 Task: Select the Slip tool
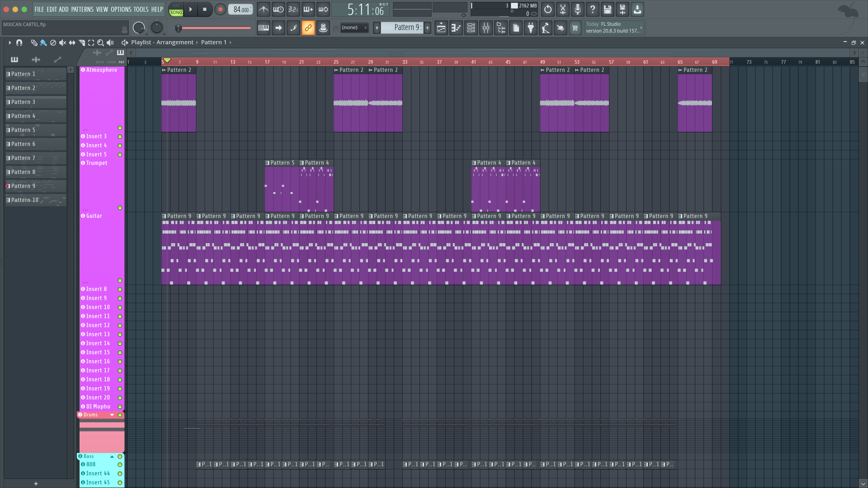click(72, 42)
